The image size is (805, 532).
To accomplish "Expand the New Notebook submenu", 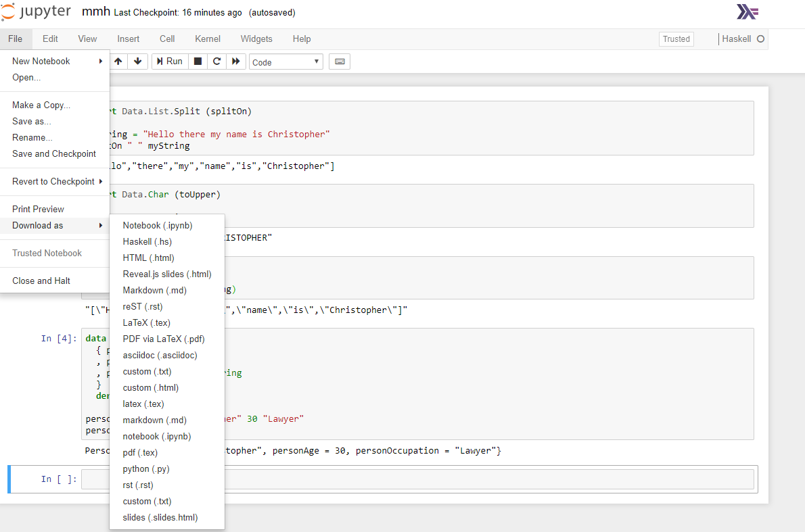I will 55,61.
